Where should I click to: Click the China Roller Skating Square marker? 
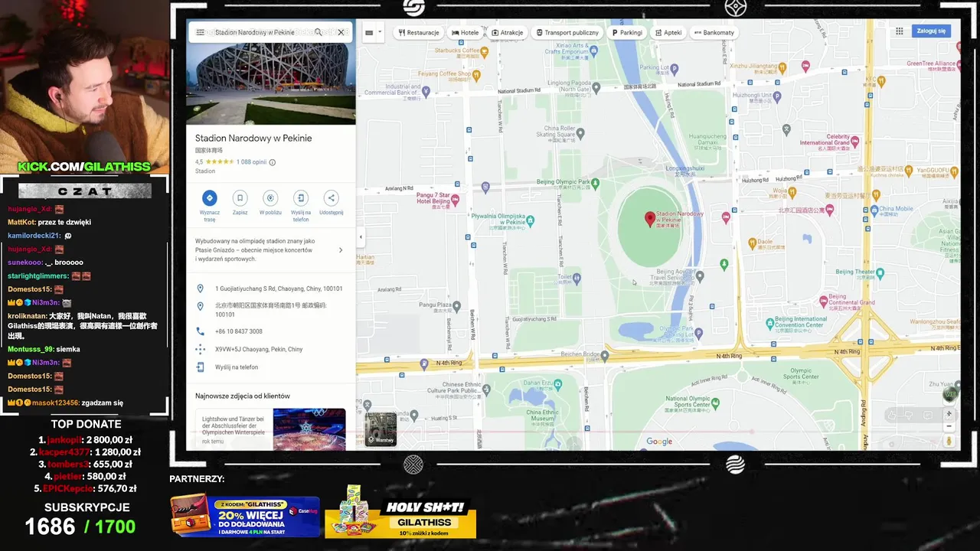click(580, 133)
